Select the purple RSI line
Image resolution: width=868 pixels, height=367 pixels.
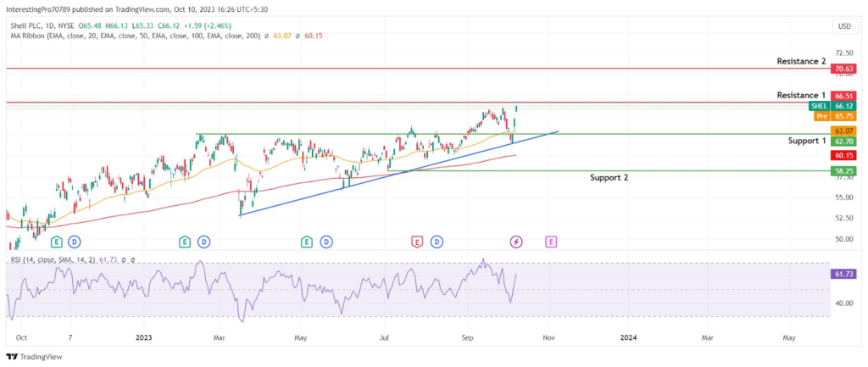tap(262, 290)
